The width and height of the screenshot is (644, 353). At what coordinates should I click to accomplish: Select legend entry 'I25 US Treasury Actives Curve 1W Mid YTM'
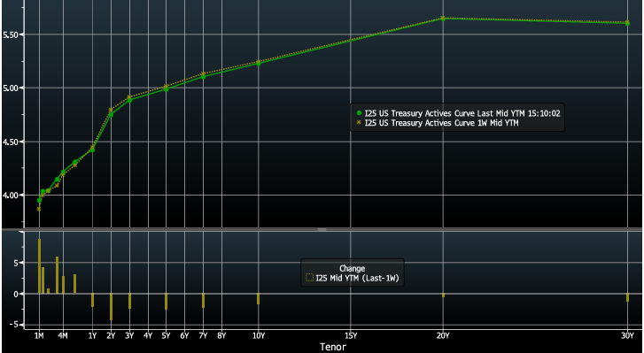click(441, 123)
